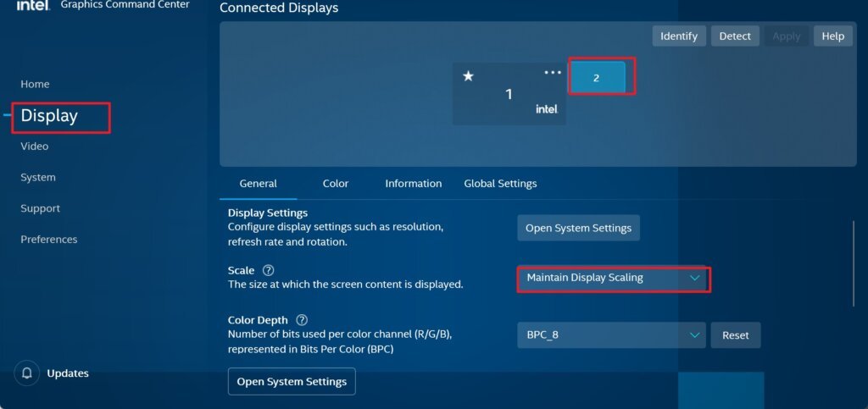
Task: Go to Home in the sidebar
Action: coord(35,84)
